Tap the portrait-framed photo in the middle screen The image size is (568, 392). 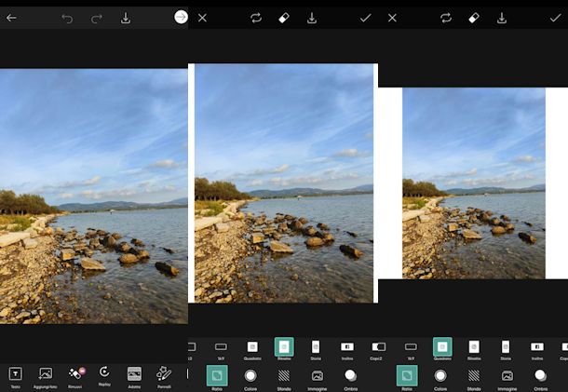[284, 183]
